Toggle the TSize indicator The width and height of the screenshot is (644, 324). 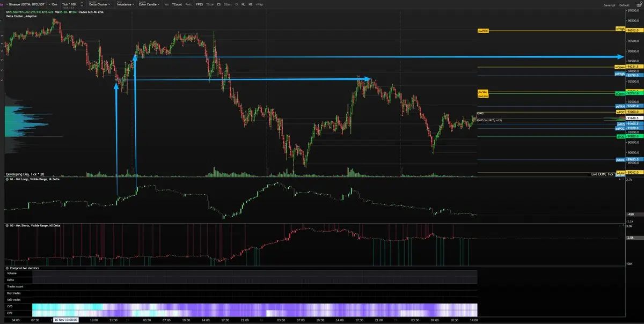pos(210,4)
